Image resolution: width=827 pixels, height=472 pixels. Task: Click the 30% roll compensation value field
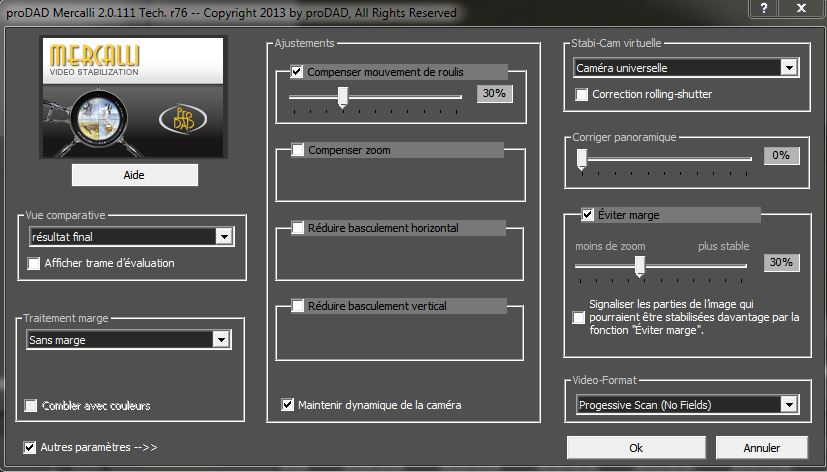[495, 93]
